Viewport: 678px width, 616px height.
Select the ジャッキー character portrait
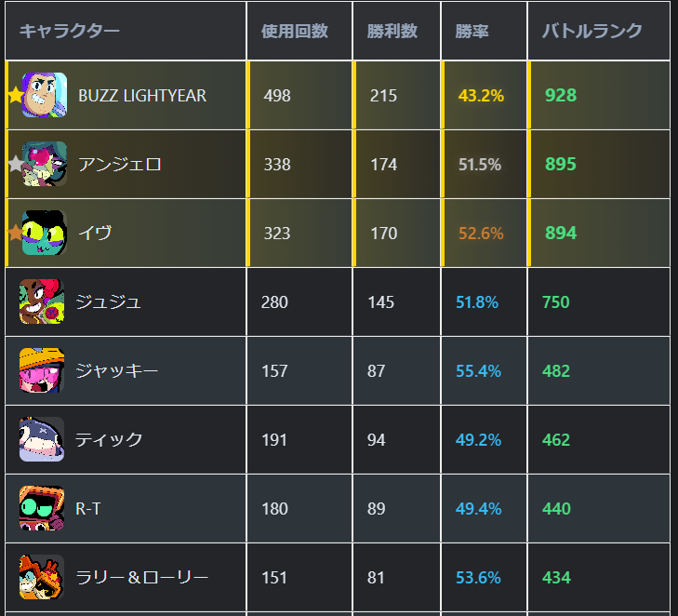pos(42,370)
